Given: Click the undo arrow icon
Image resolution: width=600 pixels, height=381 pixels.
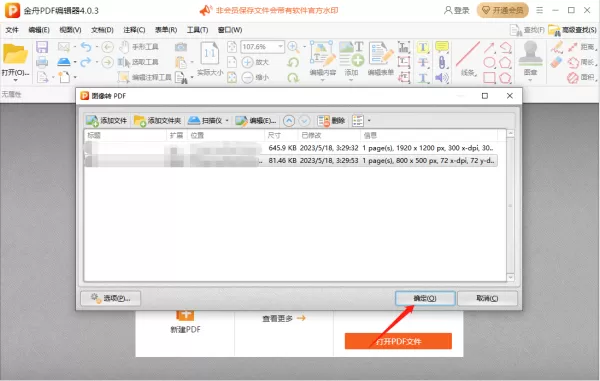Looking at the screenshot, I should (x=86, y=47).
